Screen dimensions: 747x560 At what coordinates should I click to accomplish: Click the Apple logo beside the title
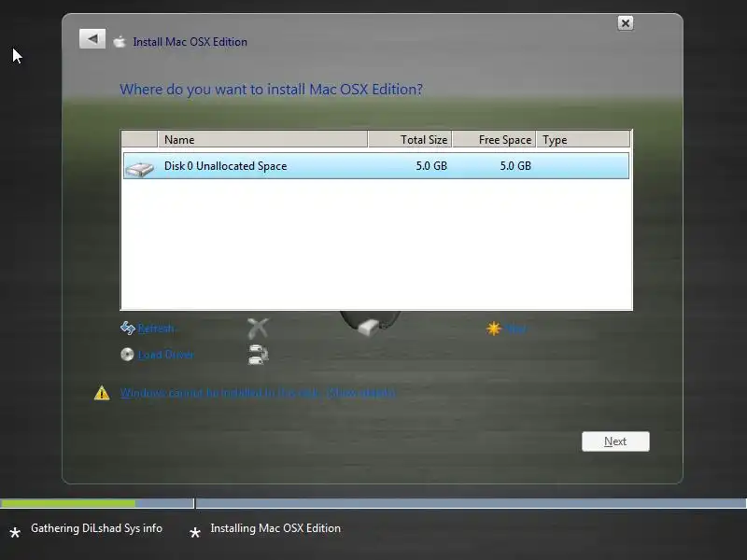click(x=120, y=42)
